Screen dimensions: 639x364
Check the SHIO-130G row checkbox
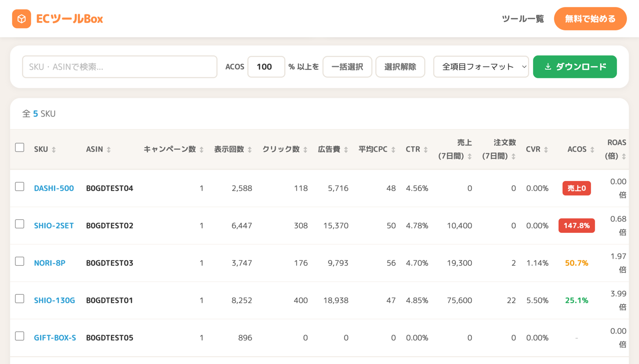(20, 299)
